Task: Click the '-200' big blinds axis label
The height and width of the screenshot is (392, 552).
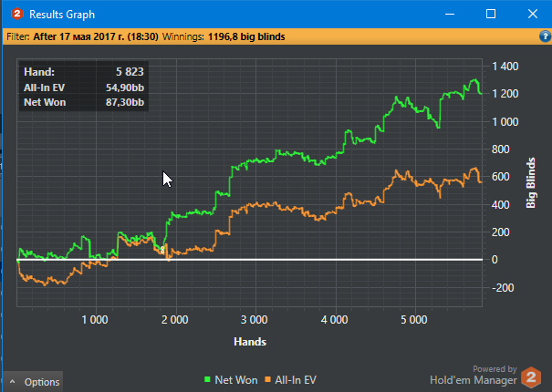Action: coord(503,288)
